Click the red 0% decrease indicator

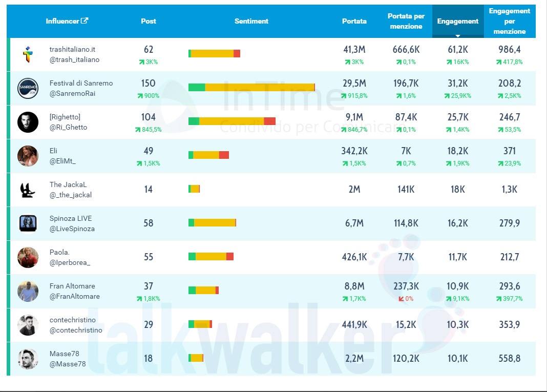(406, 299)
